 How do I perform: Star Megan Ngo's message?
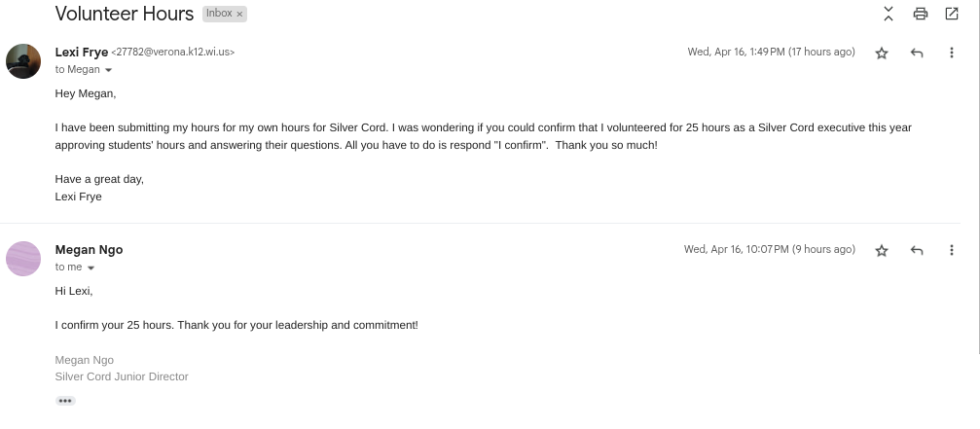tap(882, 251)
